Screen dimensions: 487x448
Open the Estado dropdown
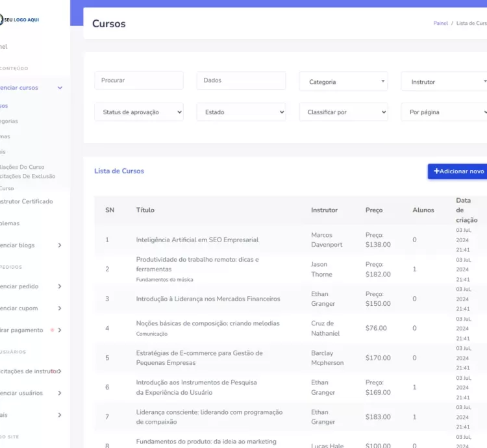tap(241, 112)
